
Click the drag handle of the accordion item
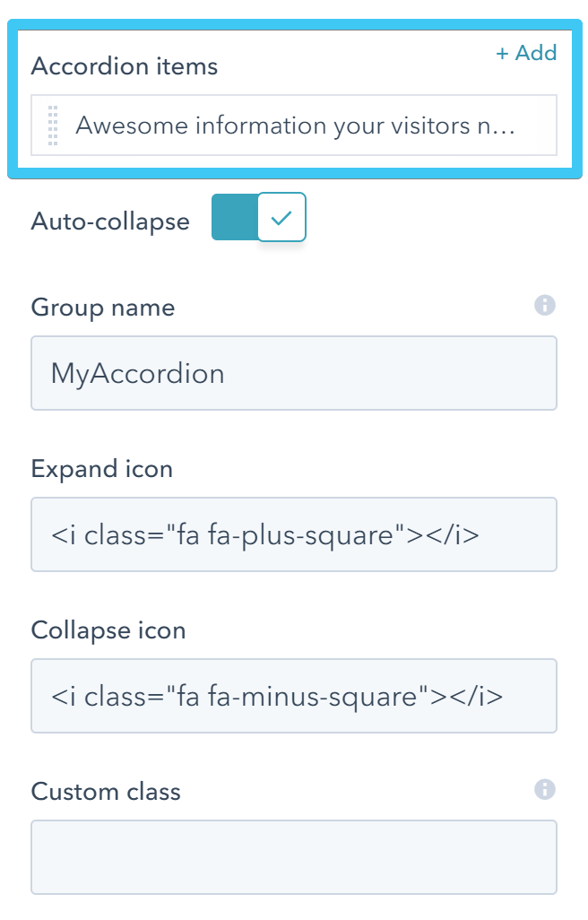coord(52,126)
